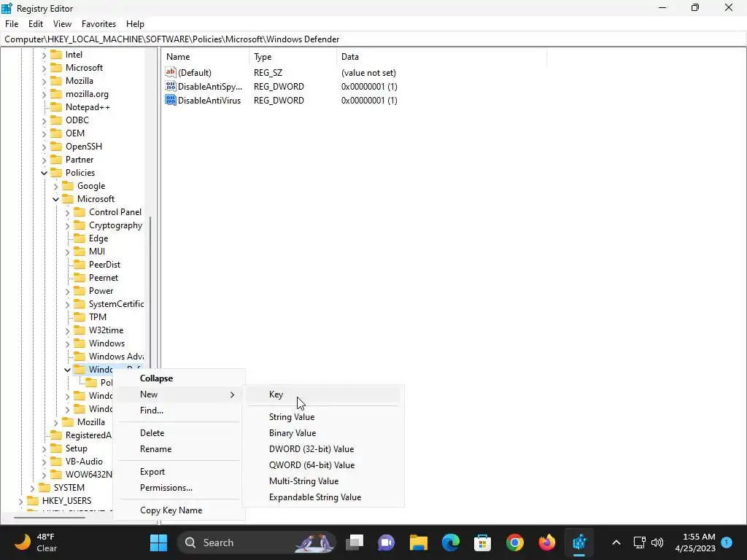Expand the SYSTEM key

pos(32,488)
